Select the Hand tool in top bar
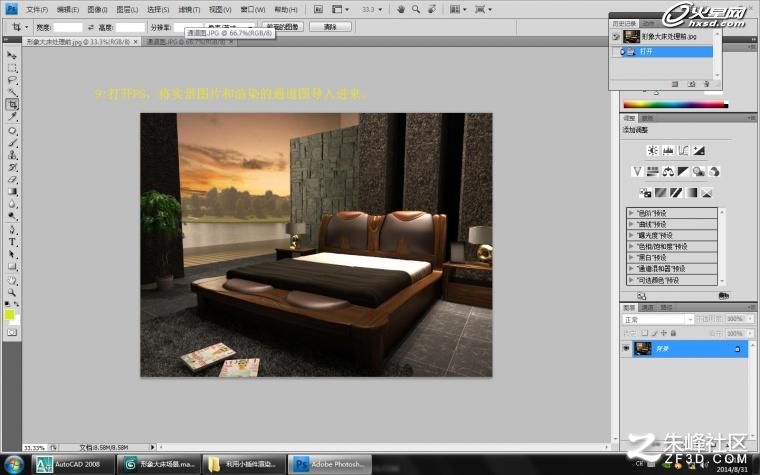The image size is (760, 475). (400, 9)
